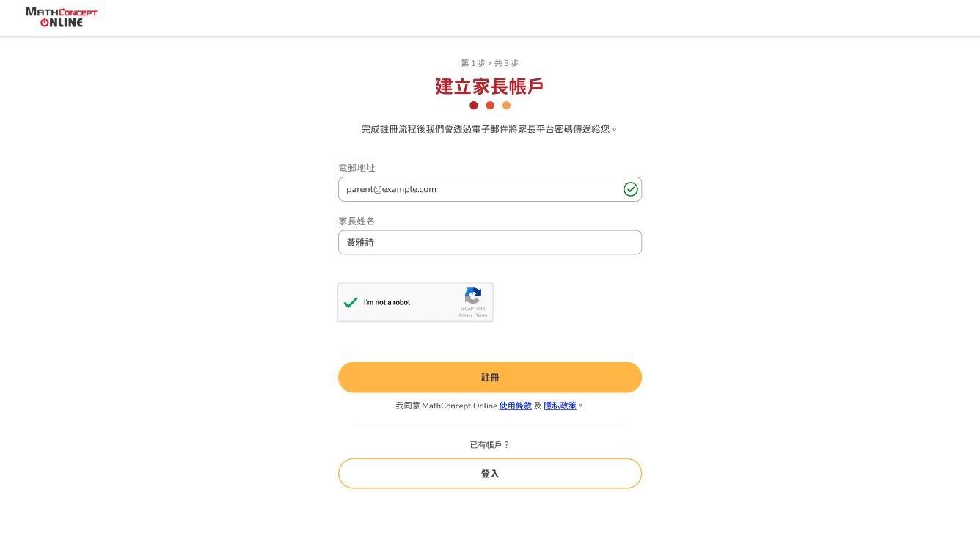
Task: Select the second red-orange step dot
Action: pos(490,106)
